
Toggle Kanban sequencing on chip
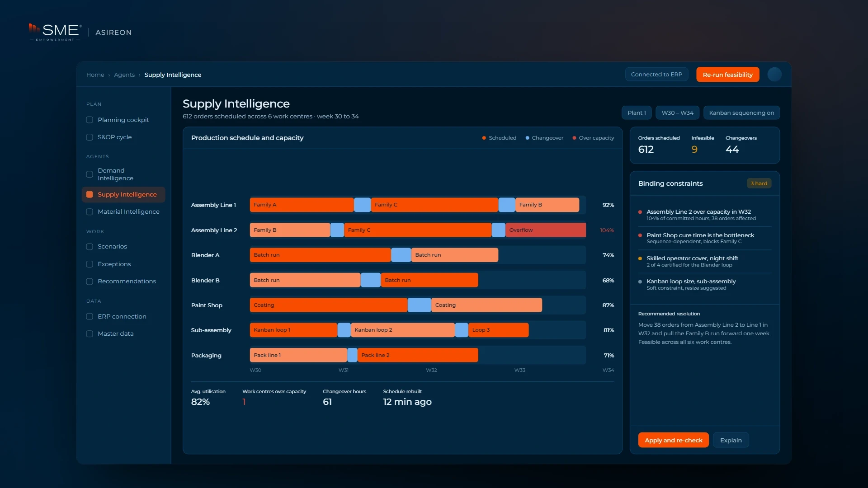click(x=741, y=113)
